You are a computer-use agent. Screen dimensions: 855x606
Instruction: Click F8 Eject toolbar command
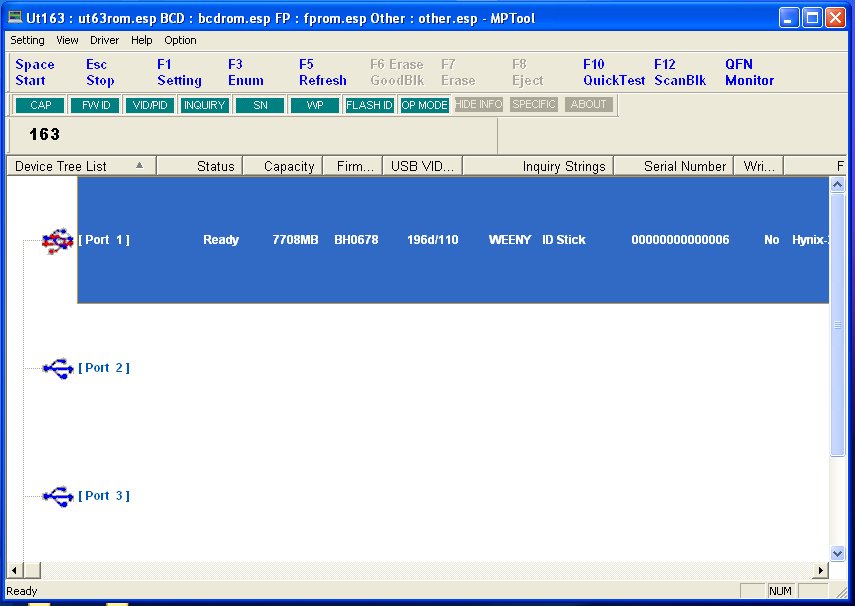point(527,72)
